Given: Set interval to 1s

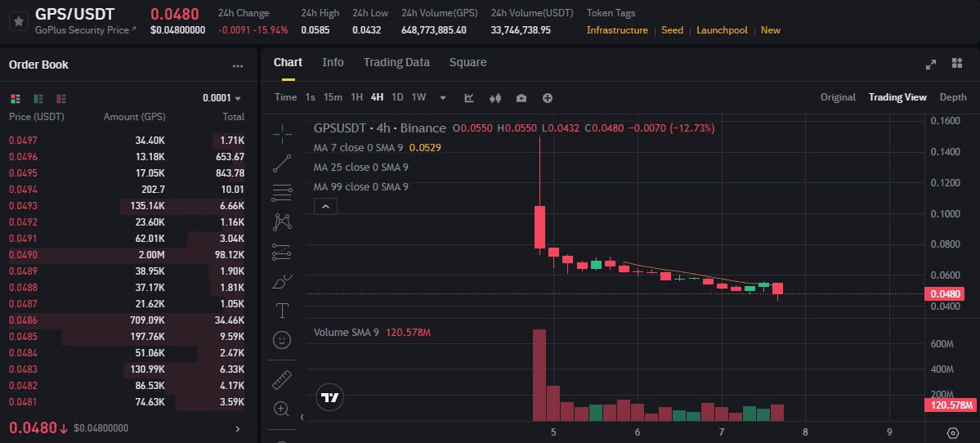Looking at the screenshot, I should coord(310,97).
